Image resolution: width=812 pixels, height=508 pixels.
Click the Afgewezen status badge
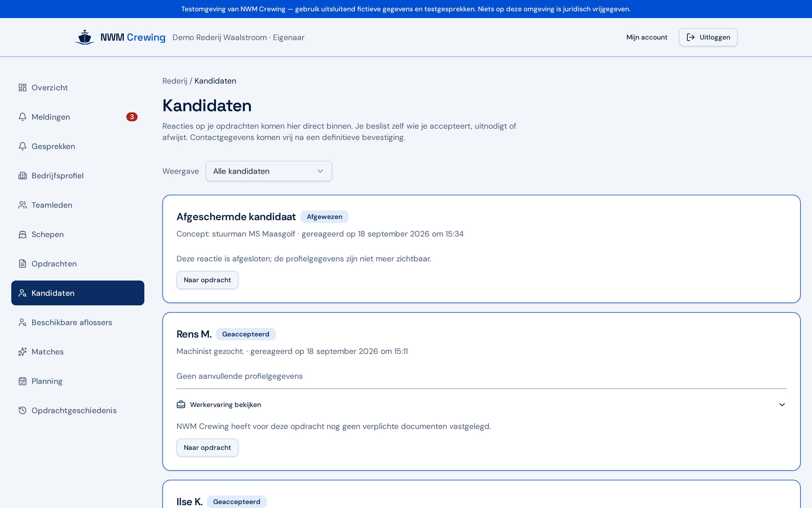coord(325,217)
